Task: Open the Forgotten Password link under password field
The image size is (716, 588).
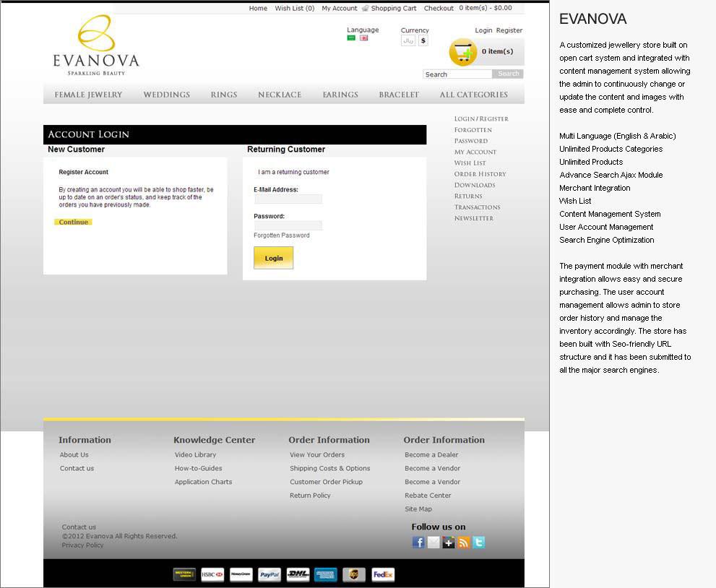Action: [281, 235]
